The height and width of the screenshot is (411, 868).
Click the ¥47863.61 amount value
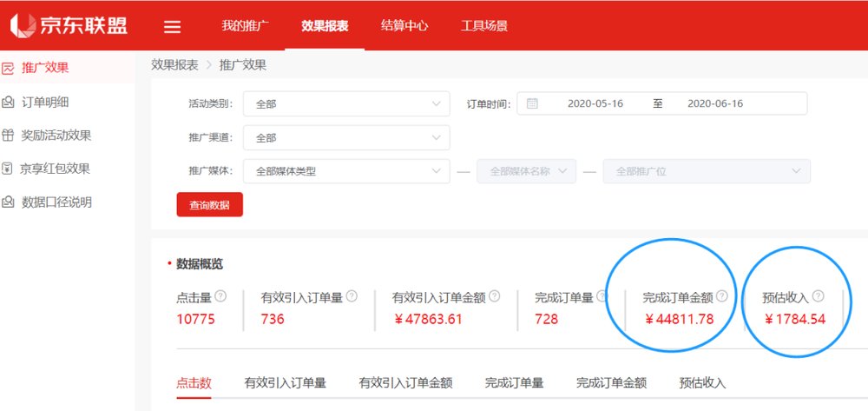point(428,320)
